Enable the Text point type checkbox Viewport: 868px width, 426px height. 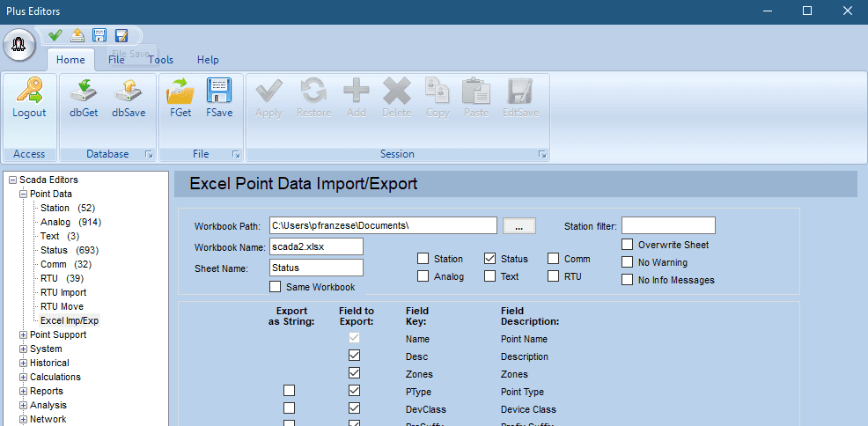click(x=489, y=276)
